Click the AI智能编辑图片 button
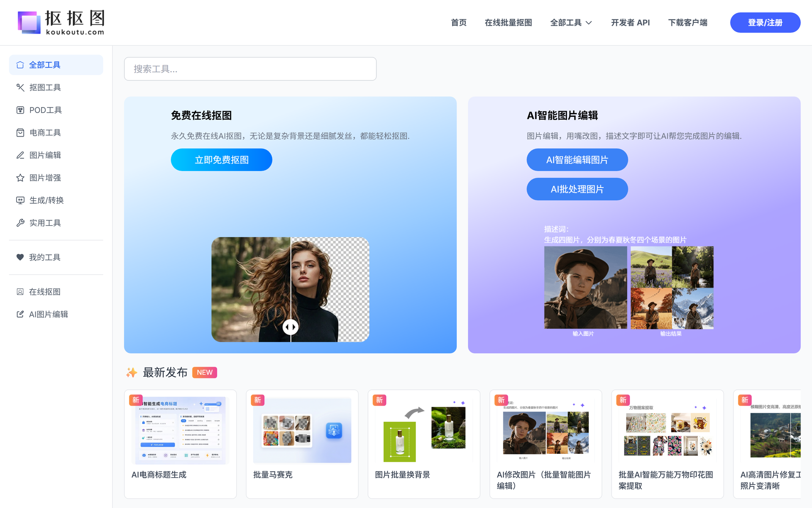 (577, 160)
